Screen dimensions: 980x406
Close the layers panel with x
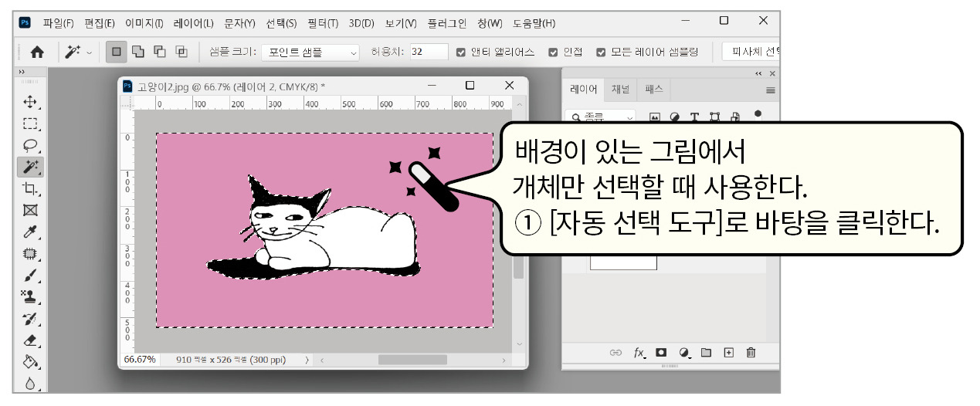tap(772, 73)
